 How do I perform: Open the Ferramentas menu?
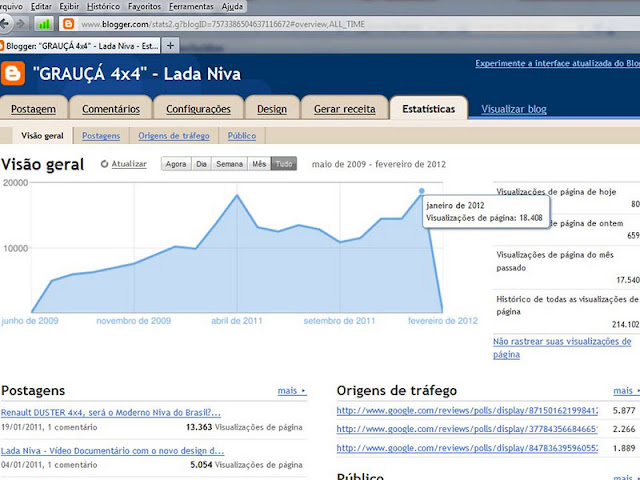[x=191, y=7]
